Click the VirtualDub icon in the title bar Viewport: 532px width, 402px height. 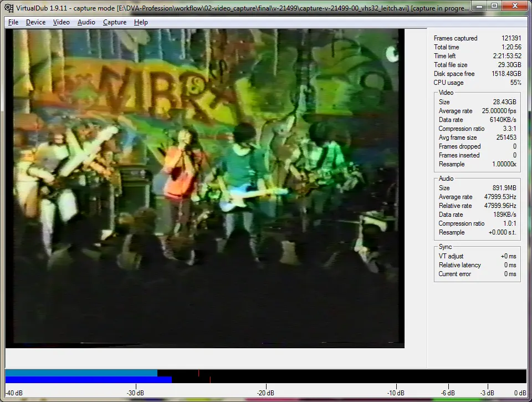tap(8, 7)
